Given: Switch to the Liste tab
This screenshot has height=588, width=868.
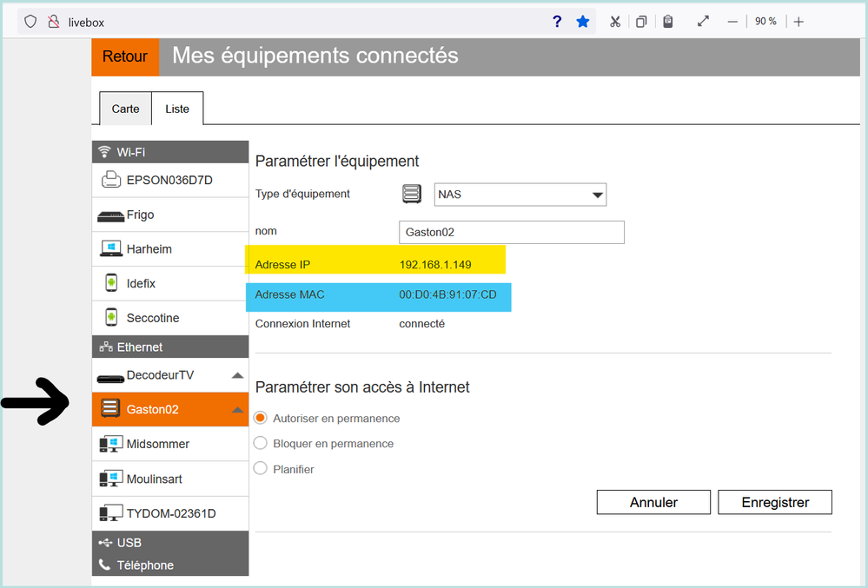Looking at the screenshot, I should pos(177,109).
